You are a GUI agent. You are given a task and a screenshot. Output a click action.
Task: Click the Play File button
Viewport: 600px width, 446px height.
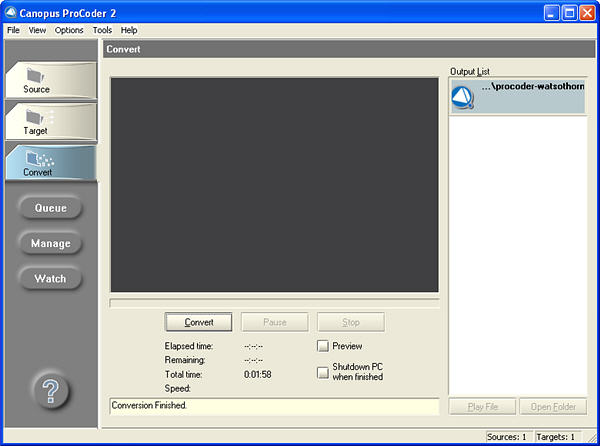point(483,407)
